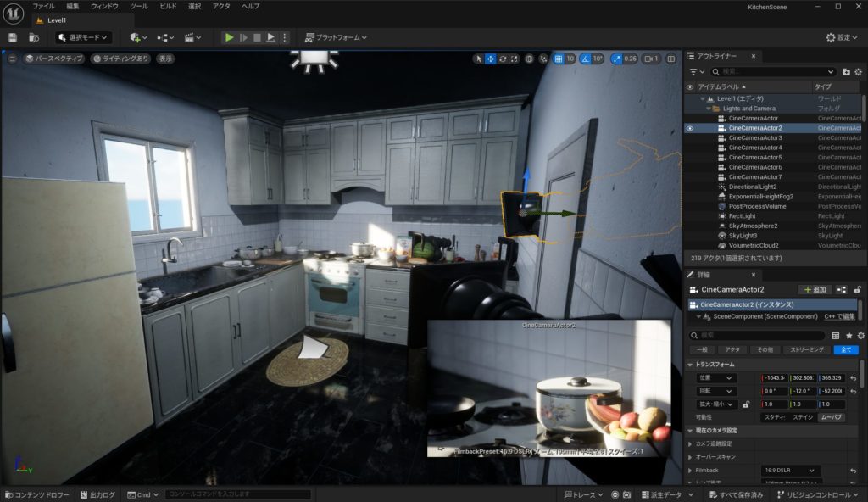Select the translate (move) gizmo tool
The height and width of the screenshot is (502, 868).
491,59
